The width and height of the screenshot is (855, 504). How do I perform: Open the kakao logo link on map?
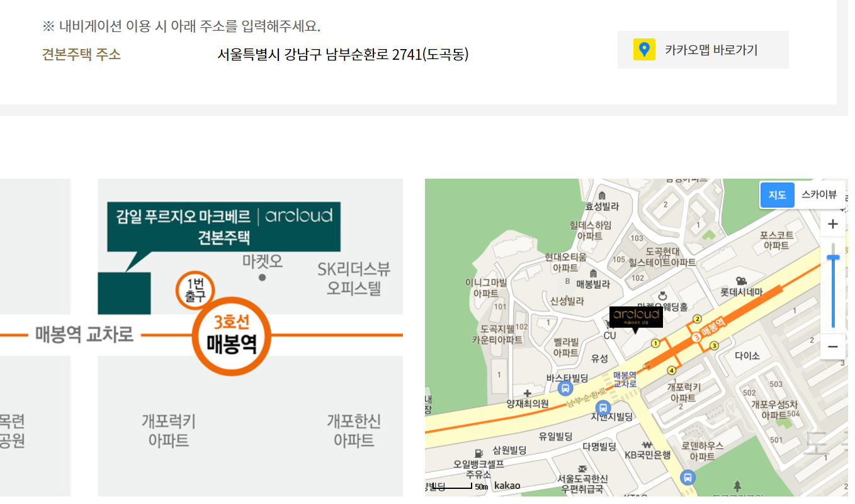tap(507, 486)
